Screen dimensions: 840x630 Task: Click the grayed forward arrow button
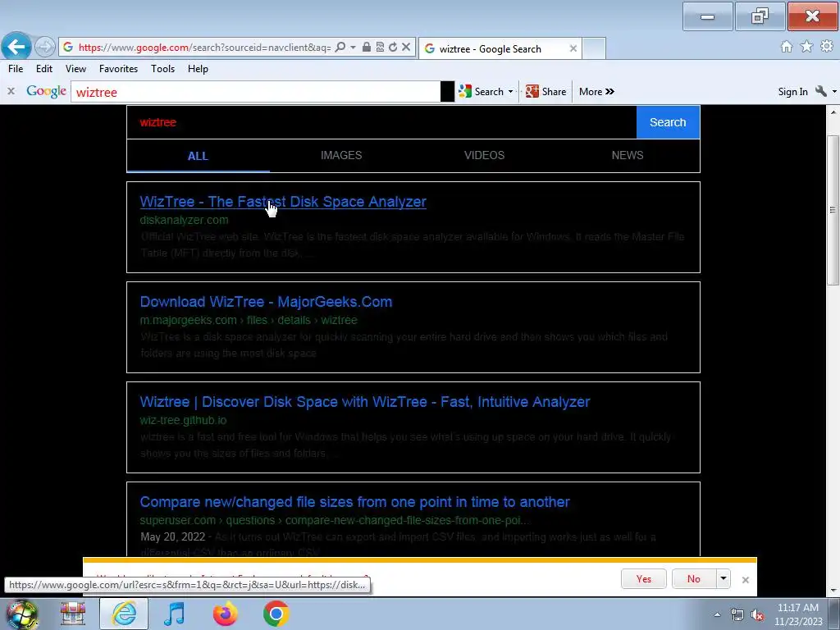[x=45, y=47]
